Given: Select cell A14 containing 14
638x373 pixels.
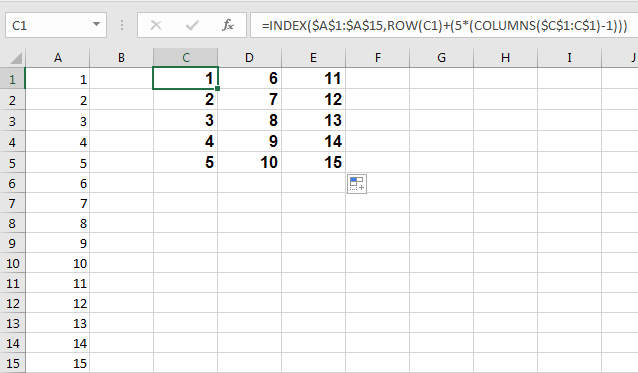Looking at the screenshot, I should [57, 343].
